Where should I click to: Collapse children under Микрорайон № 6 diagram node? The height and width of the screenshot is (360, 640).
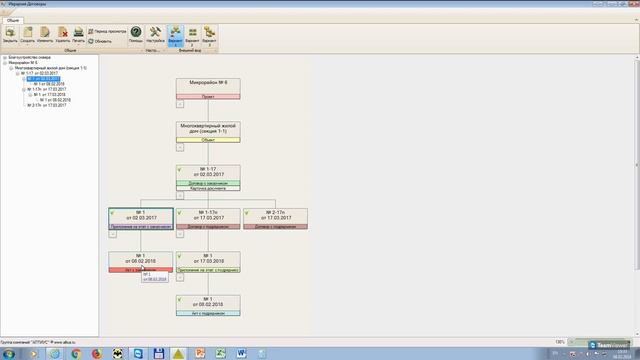(x=180, y=104)
